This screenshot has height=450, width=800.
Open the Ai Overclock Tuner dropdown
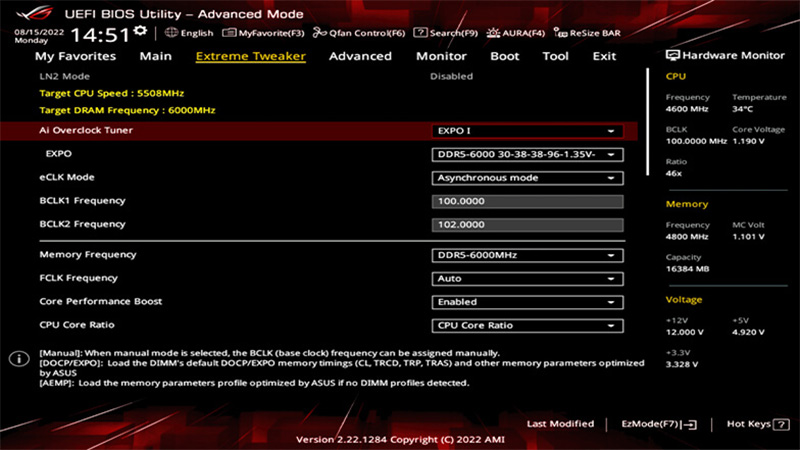(527, 131)
